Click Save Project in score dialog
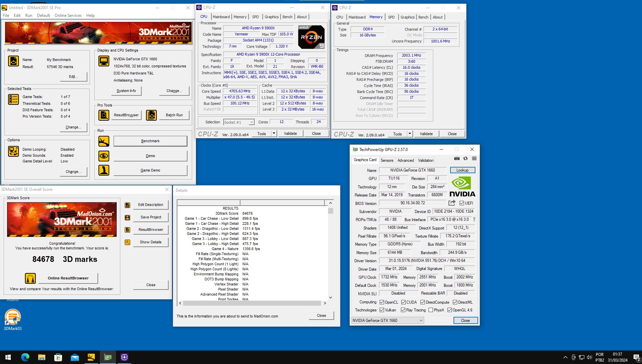This screenshot has height=364, width=642. pyautogui.click(x=151, y=217)
